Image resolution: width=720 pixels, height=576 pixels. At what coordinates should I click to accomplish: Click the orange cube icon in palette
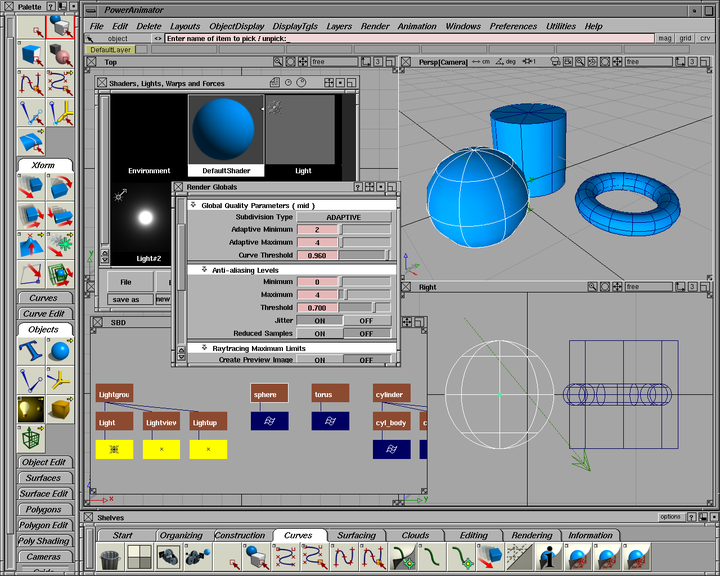(60, 408)
